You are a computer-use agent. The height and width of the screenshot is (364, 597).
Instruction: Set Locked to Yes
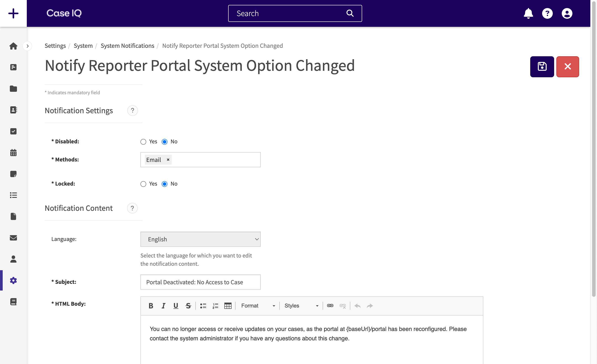tap(143, 184)
